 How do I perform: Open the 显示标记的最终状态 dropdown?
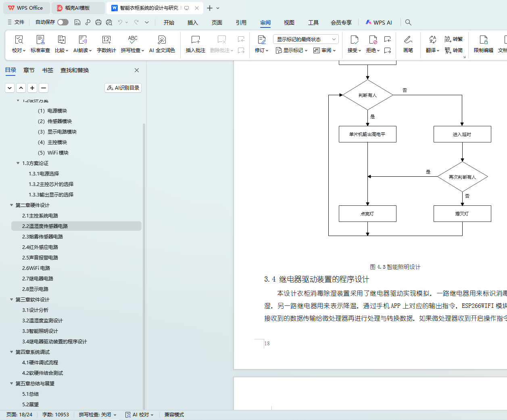pyautogui.click(x=305, y=39)
